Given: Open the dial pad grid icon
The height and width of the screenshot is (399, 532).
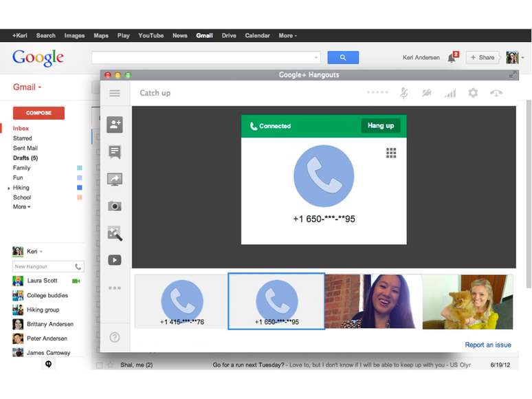Looking at the screenshot, I should (391, 153).
